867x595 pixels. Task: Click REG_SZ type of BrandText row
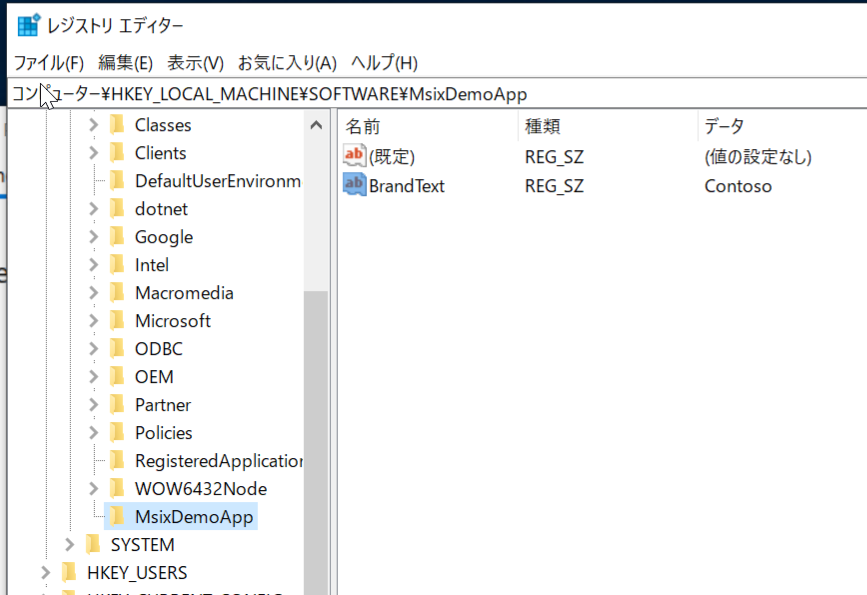tap(554, 186)
